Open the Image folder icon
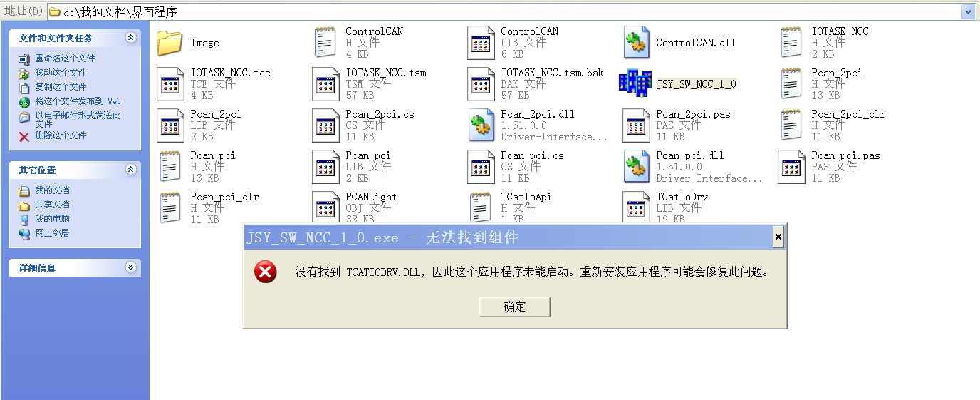The height and width of the screenshot is (400, 980). tap(170, 43)
